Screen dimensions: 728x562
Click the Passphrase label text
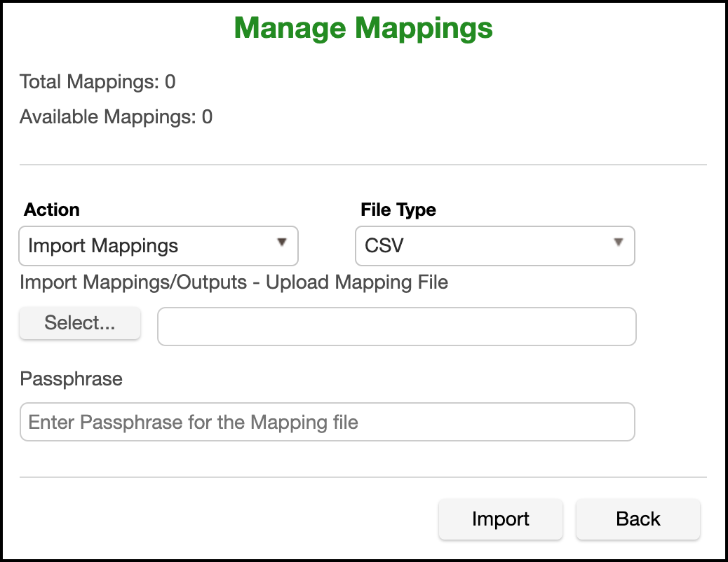71,379
